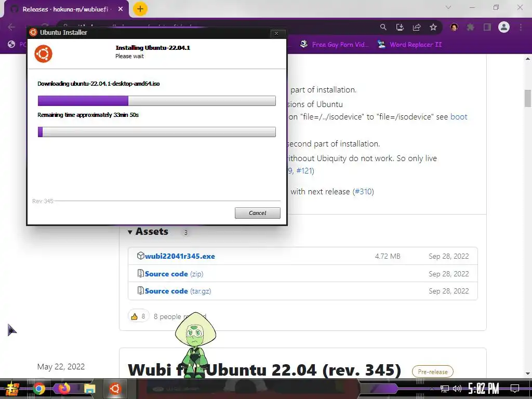
Task: Click the overall installation progress bar
Action: (157, 132)
